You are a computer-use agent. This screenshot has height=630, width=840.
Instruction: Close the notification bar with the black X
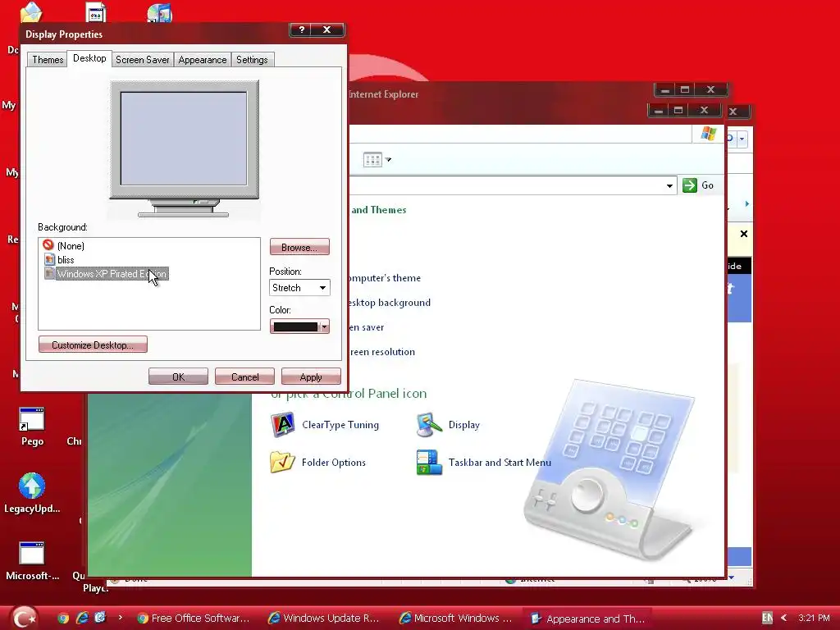coord(743,234)
